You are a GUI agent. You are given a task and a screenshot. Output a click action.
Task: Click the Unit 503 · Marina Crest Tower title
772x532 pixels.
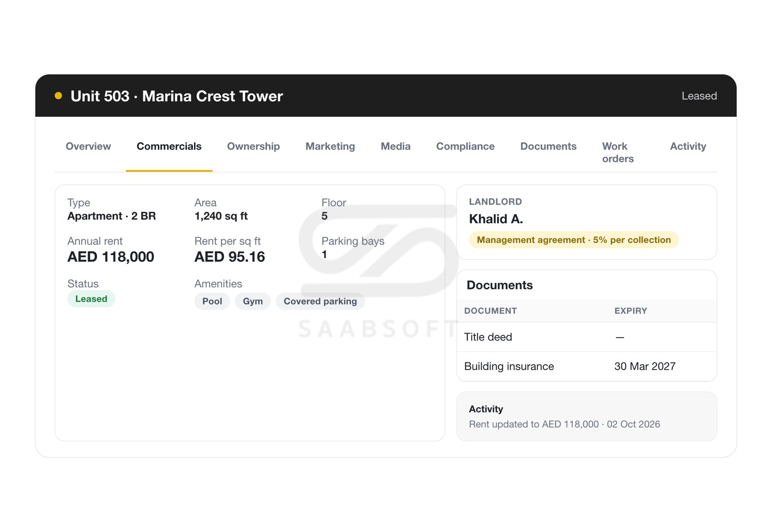pos(177,96)
